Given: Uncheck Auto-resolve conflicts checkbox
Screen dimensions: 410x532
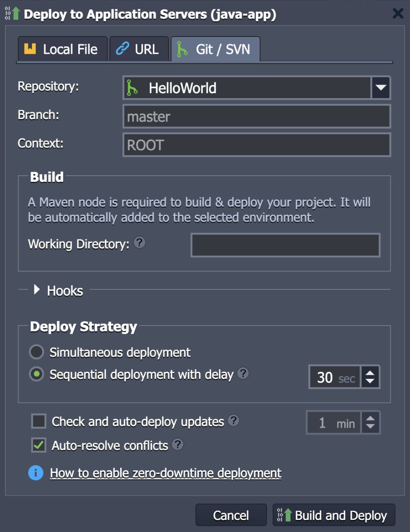Looking at the screenshot, I should [39, 445].
